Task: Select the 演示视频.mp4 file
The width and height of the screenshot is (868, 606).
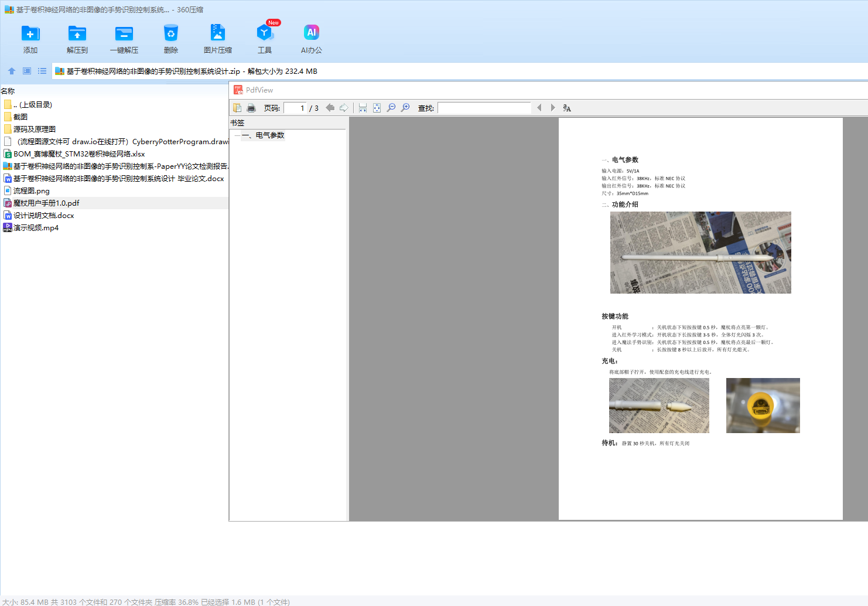Action: 114,228
